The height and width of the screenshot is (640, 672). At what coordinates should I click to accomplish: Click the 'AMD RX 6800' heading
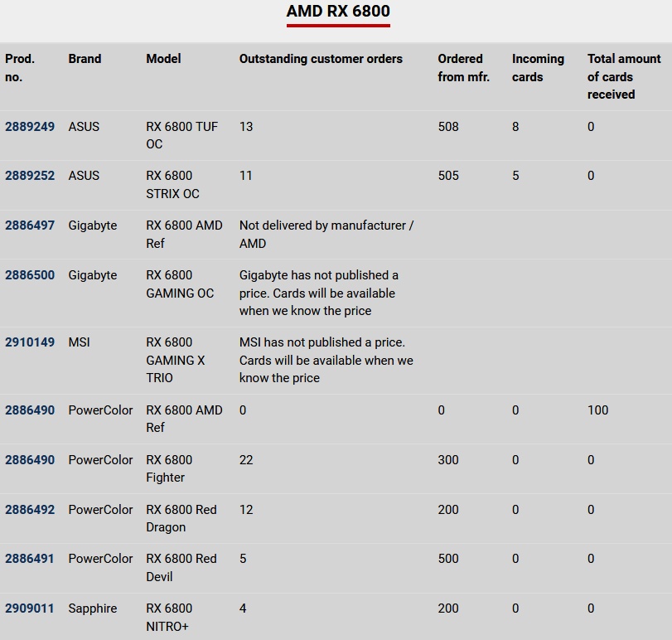(x=338, y=11)
